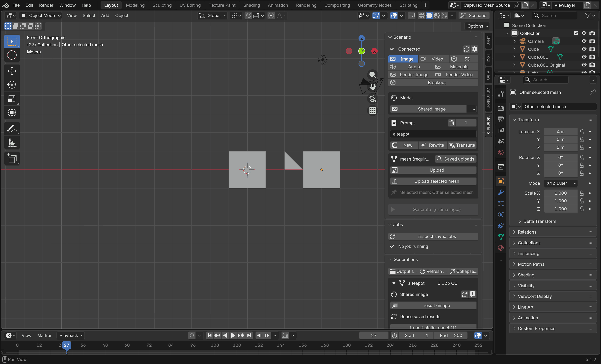
Task: Click Inspect saved jobs button
Action: pyautogui.click(x=433, y=236)
